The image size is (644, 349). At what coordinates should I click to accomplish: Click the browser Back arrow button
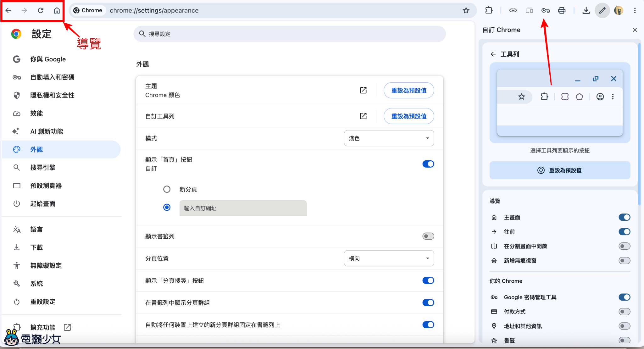pos(8,10)
